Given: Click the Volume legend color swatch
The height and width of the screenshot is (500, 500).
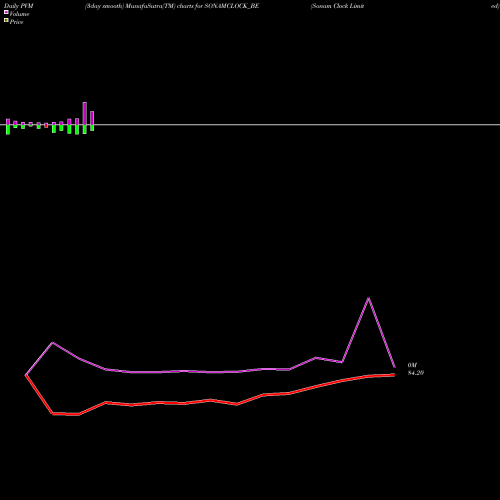Looking at the screenshot, I should (6, 12).
